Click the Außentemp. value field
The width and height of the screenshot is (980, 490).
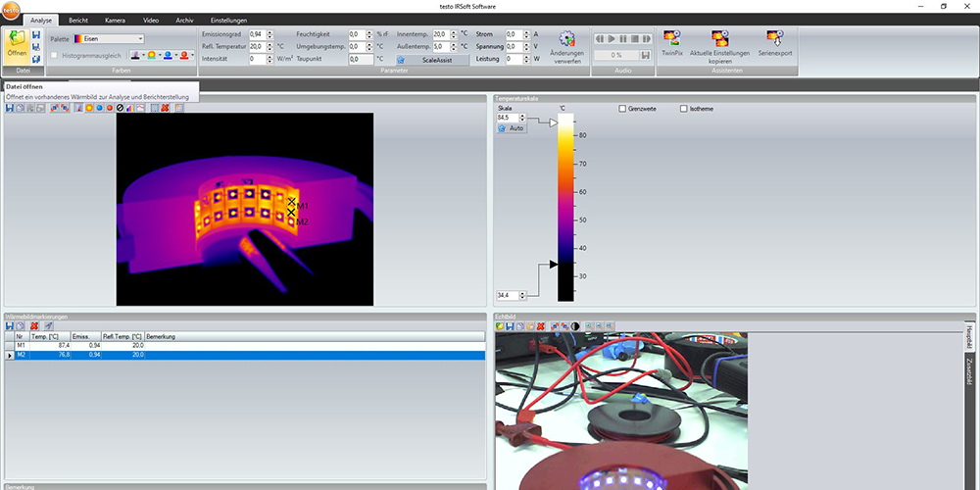[441, 46]
